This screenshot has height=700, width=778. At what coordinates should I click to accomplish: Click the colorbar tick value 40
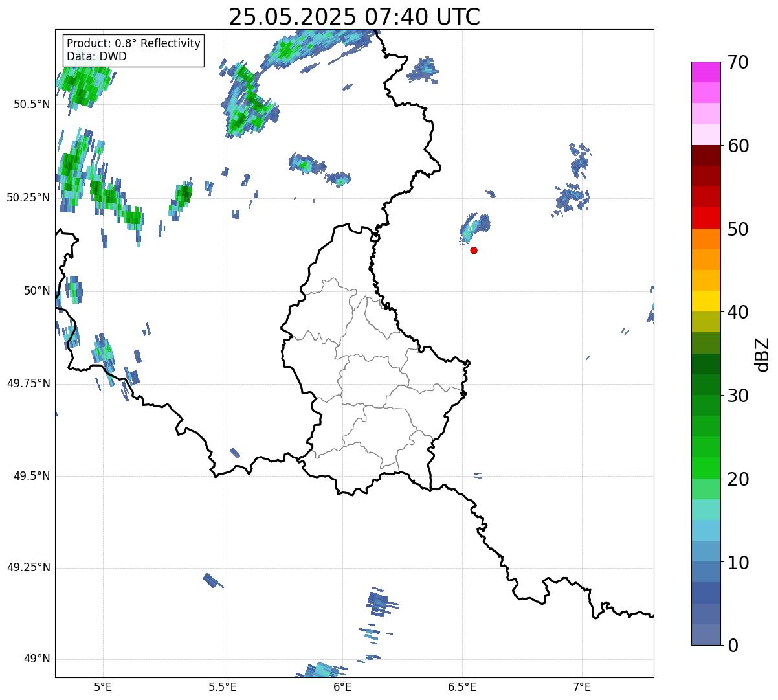coord(738,312)
